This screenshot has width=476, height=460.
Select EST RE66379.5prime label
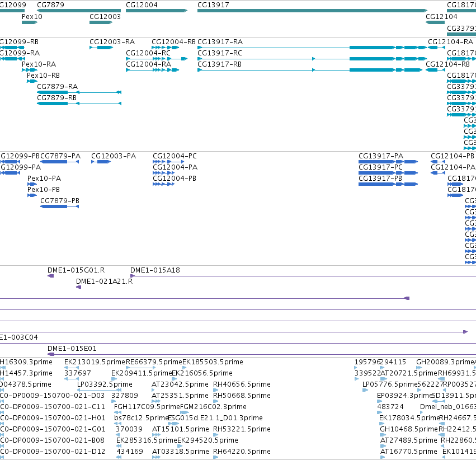click(x=154, y=362)
